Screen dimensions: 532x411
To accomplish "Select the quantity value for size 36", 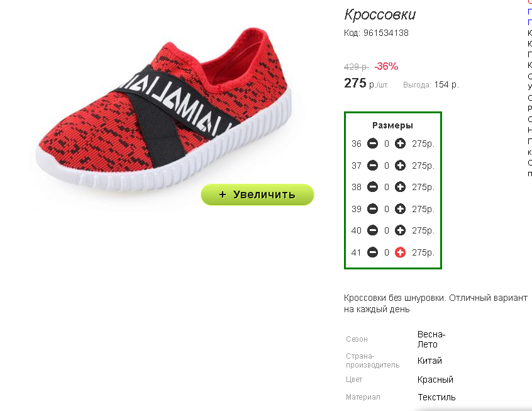I will (x=387, y=144).
